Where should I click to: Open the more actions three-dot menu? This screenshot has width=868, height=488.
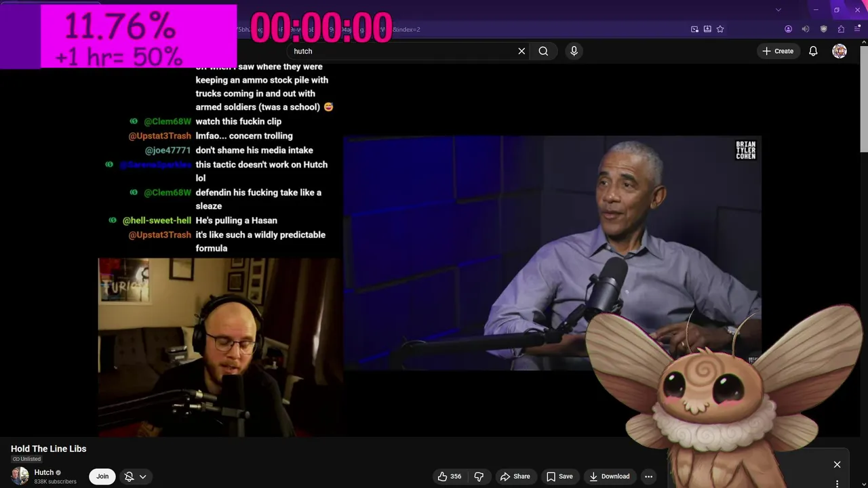click(648, 476)
